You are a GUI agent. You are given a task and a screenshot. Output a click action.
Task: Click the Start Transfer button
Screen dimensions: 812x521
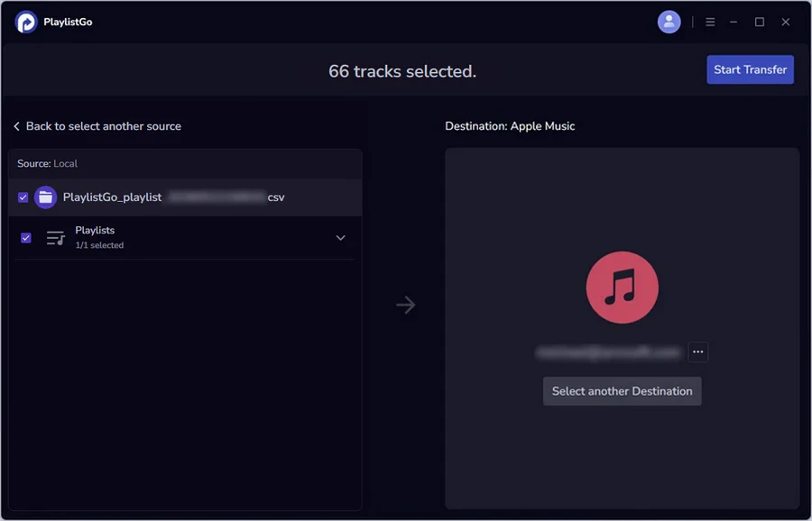(x=750, y=69)
